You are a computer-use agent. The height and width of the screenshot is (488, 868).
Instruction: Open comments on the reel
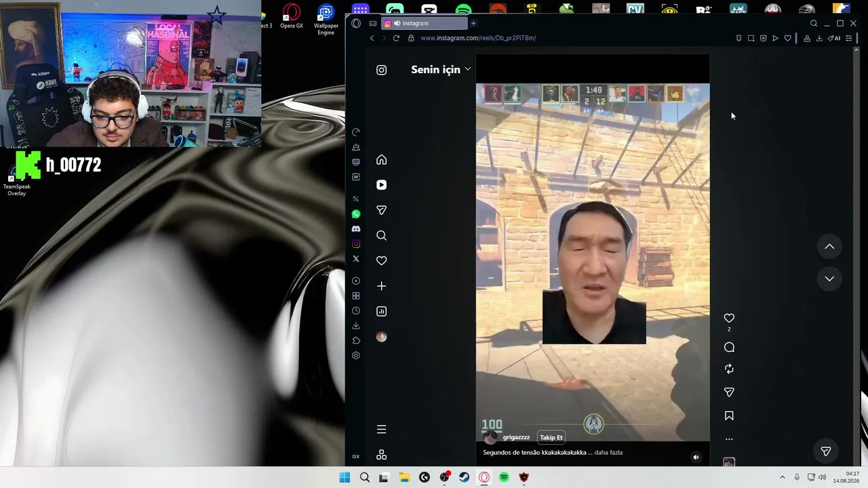coord(729,347)
